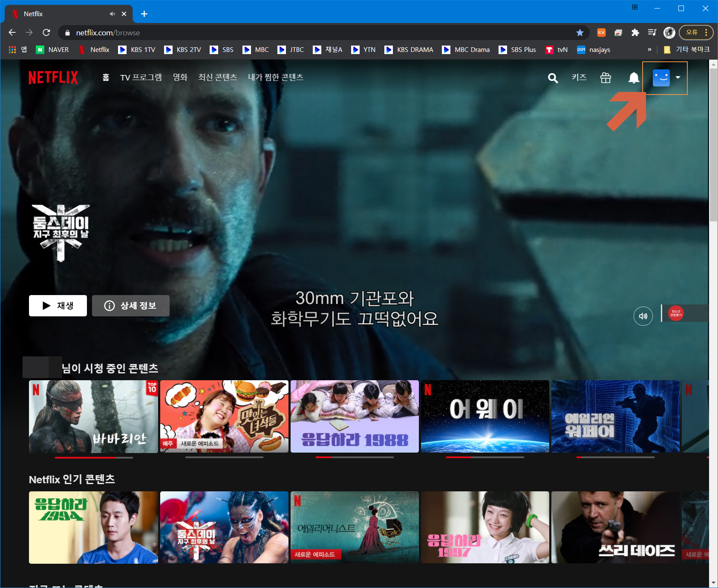Open the MBC bookmark
This screenshot has height=588, width=718.
pos(256,50)
